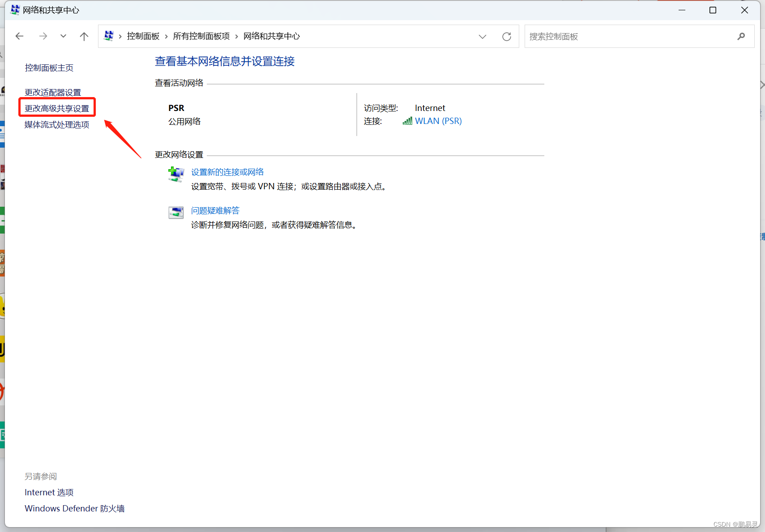Click the troubleshoot problems monitor icon
The image size is (765, 532).
175,212
